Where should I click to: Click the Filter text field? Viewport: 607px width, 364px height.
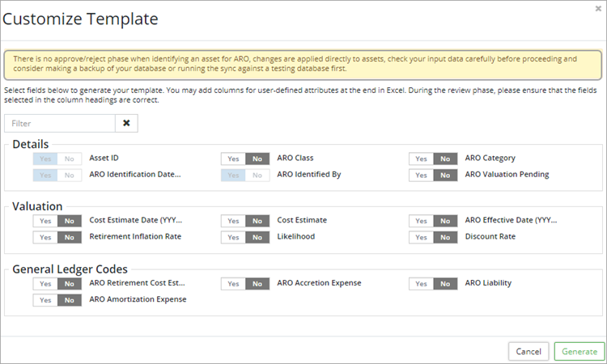tap(60, 123)
